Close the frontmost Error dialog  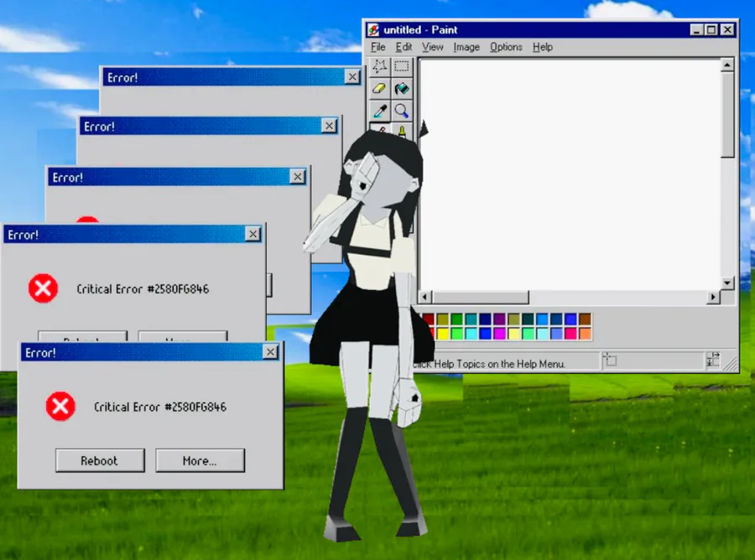pyautogui.click(x=271, y=352)
